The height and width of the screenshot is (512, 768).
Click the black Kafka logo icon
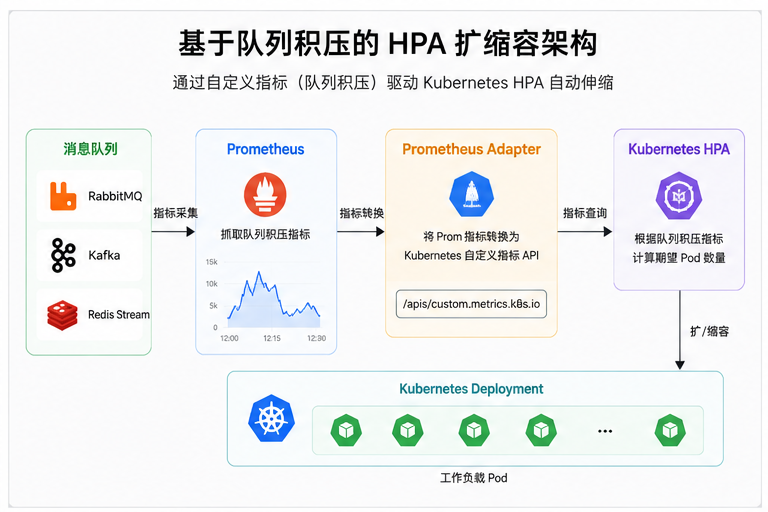pyautogui.click(x=63, y=255)
